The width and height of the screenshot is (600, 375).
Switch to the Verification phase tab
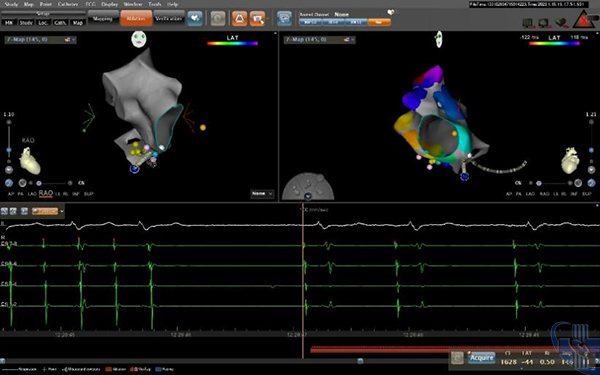(169, 18)
